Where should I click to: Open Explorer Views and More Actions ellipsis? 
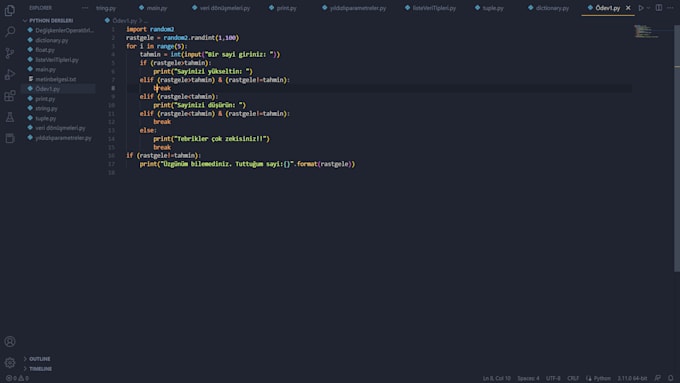point(85,8)
